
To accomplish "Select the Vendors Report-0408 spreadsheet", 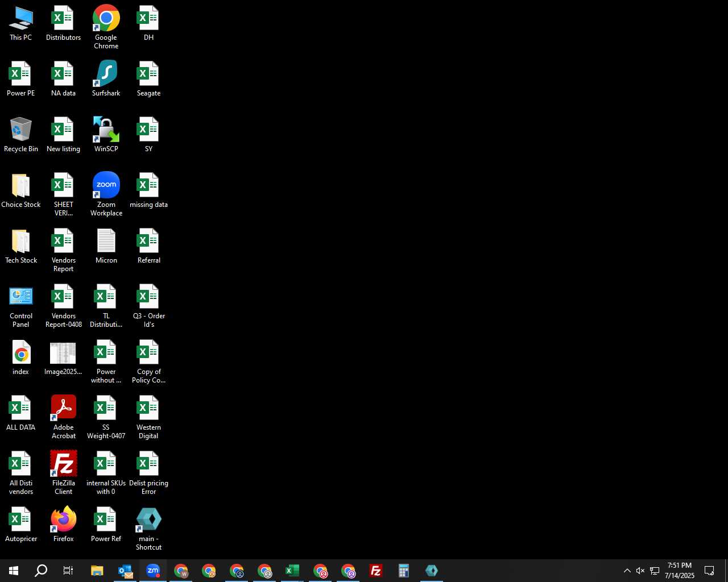I will 63,306.
